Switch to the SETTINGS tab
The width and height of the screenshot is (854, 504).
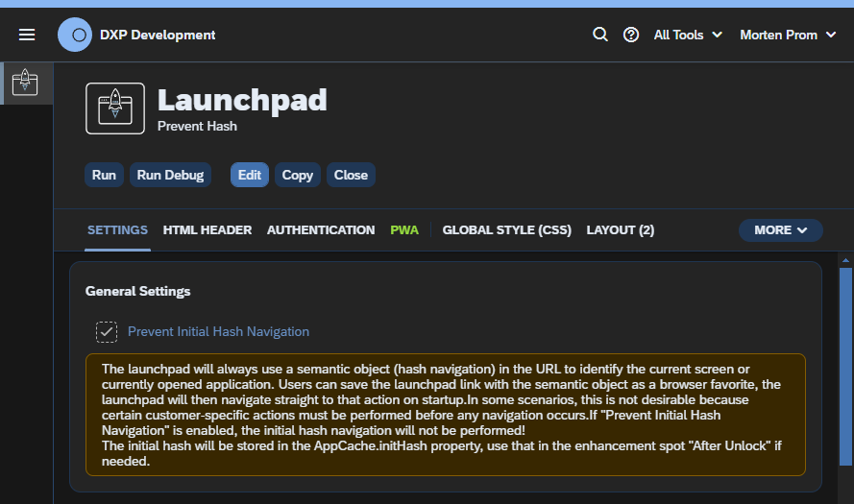(x=117, y=230)
